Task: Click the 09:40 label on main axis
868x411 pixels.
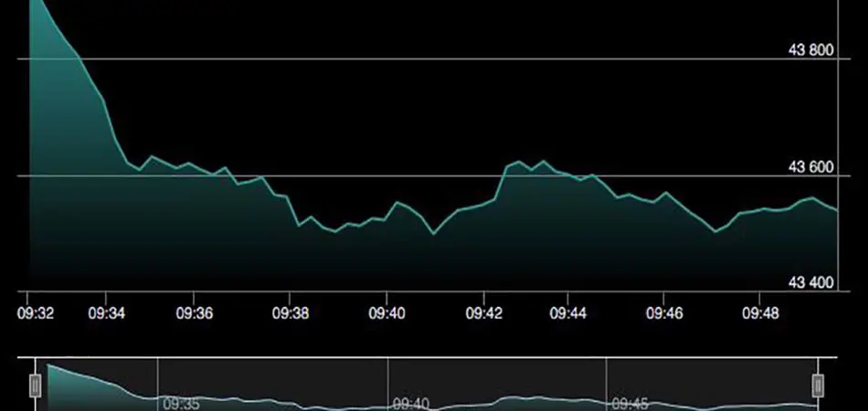Action: coord(386,313)
